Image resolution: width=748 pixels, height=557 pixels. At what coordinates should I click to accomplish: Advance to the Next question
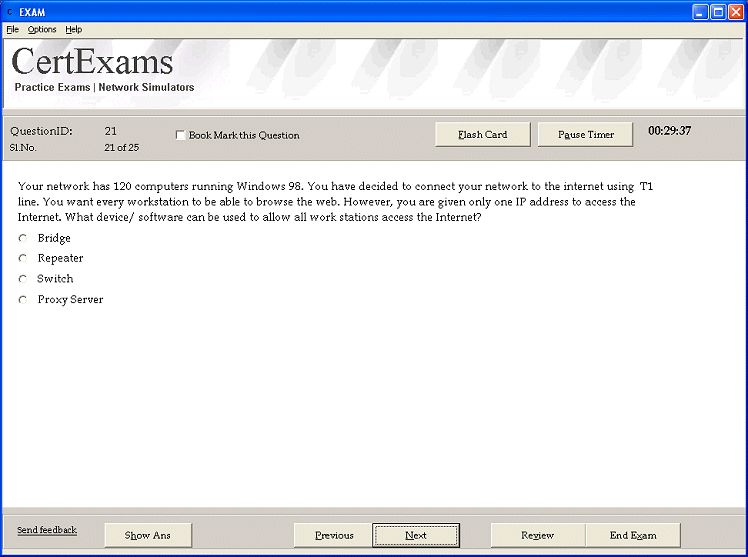(x=416, y=535)
